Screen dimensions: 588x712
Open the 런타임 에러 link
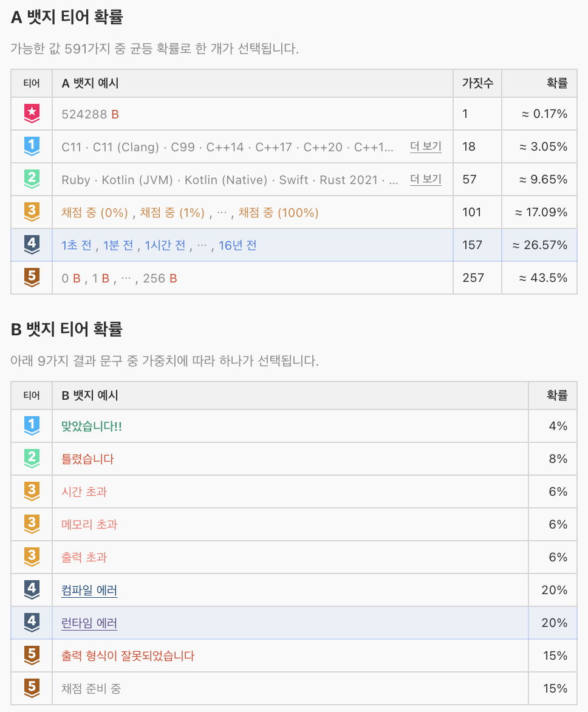pyautogui.click(x=89, y=623)
